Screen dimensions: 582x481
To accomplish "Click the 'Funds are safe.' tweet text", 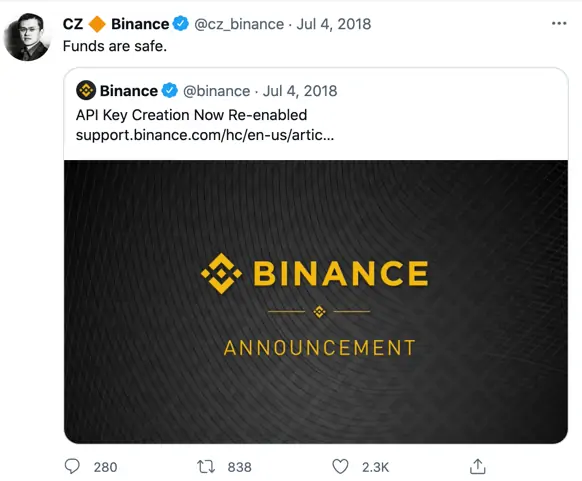I will (x=115, y=46).
